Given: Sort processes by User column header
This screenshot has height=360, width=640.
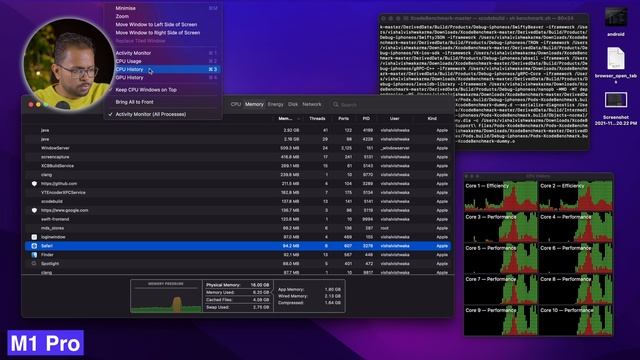Looking at the screenshot, I should tap(394, 119).
